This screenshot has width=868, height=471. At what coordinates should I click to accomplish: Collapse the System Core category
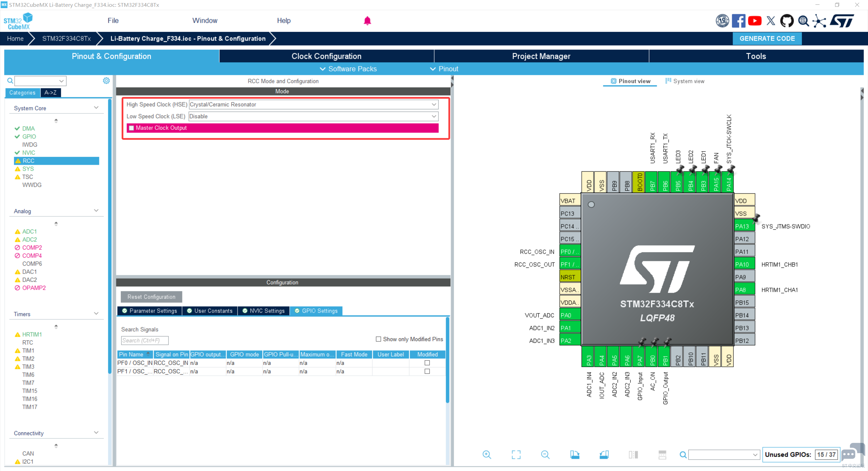coord(96,108)
